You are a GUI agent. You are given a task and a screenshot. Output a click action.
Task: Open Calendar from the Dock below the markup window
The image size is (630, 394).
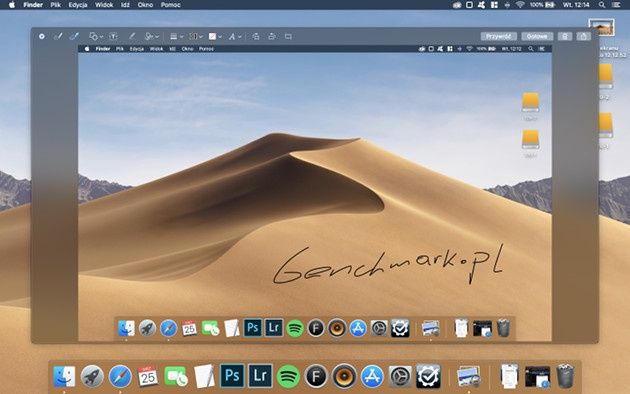point(148,376)
